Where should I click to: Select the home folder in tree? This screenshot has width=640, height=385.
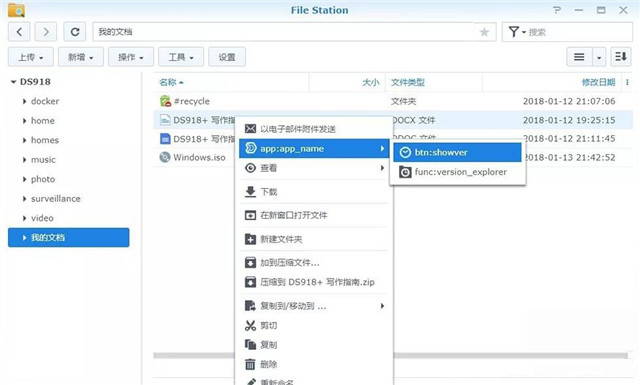click(42, 120)
